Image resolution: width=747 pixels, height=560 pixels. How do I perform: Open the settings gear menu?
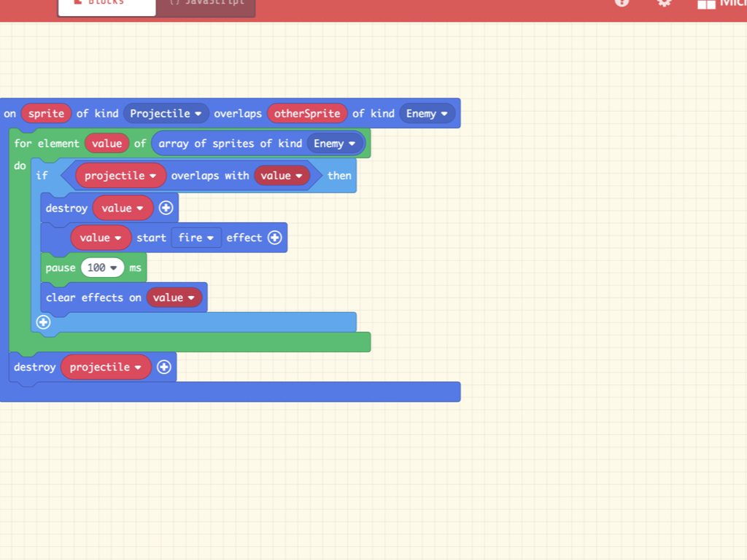[664, 2]
